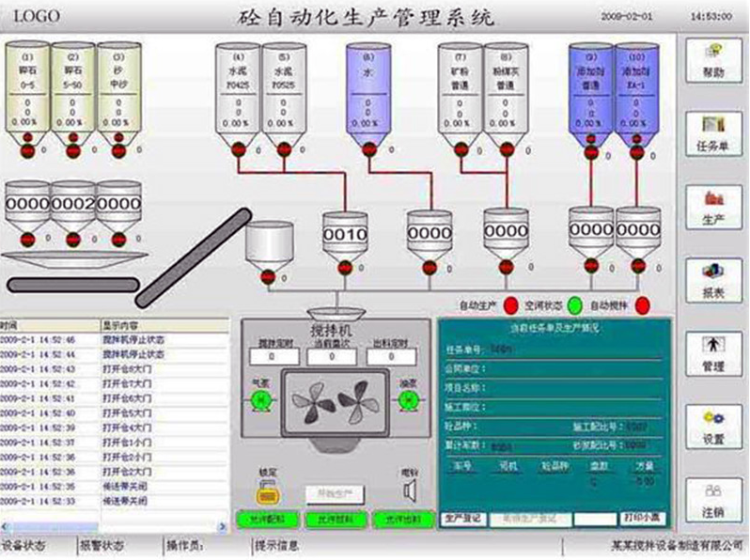This screenshot has height=560, width=750.
Task: Open the red valve under water silo 6
Action: 367,147
